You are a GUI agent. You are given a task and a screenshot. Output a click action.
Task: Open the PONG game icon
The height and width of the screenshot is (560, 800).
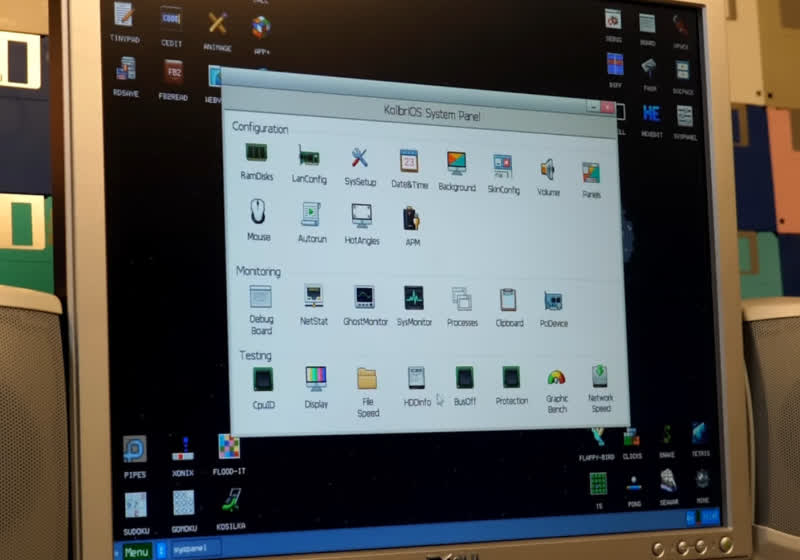pyautogui.click(x=634, y=491)
